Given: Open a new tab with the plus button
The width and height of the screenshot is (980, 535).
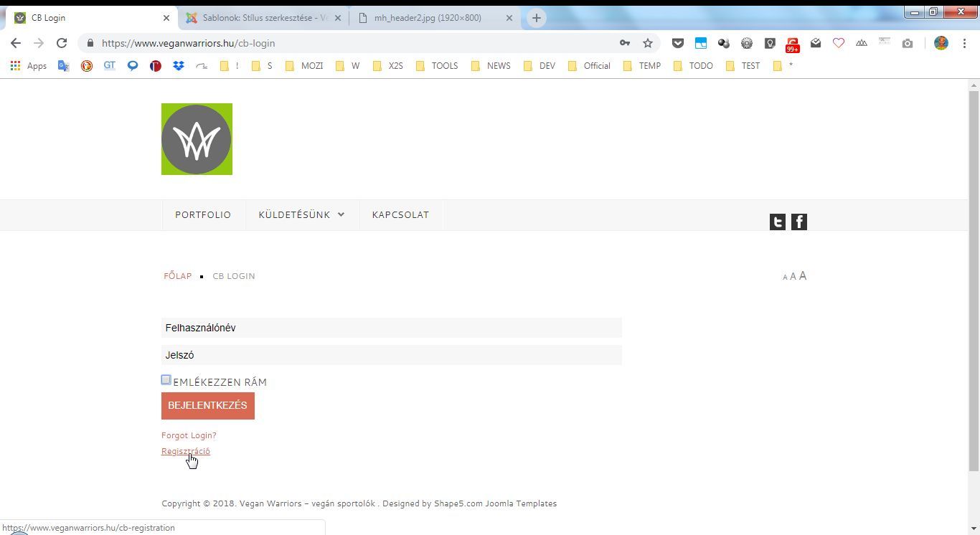Looking at the screenshot, I should point(536,18).
